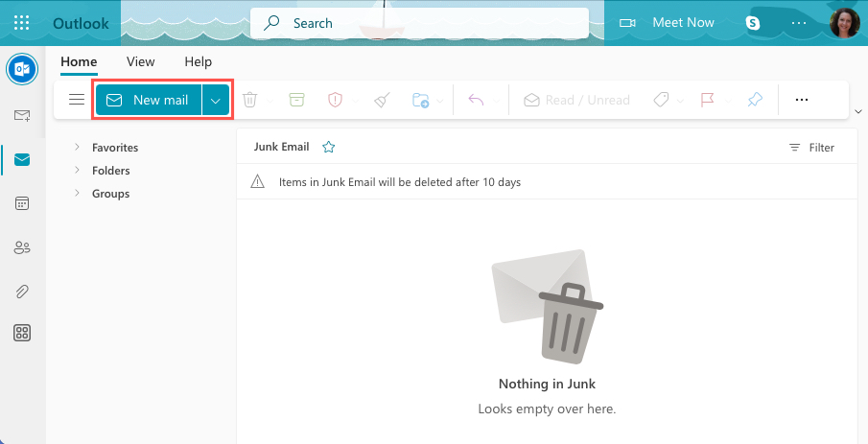868x444 pixels.
Task: Open the Mail module in the sidebar
Action: click(x=22, y=160)
